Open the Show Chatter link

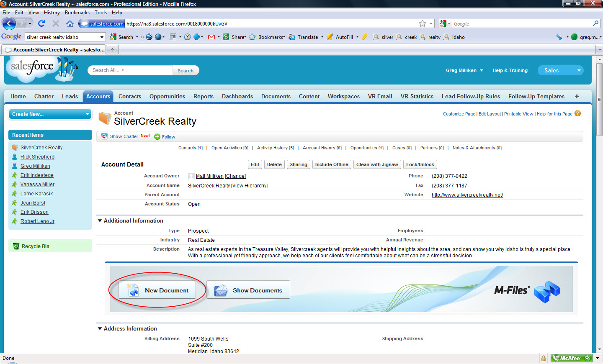point(124,137)
